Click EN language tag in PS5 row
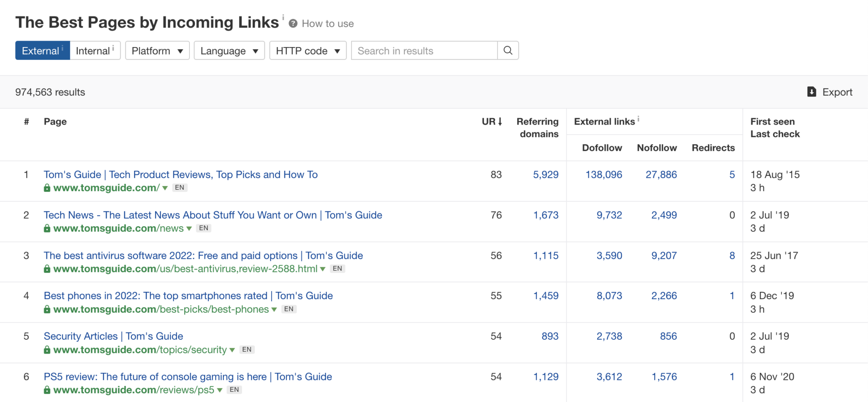 click(x=234, y=390)
